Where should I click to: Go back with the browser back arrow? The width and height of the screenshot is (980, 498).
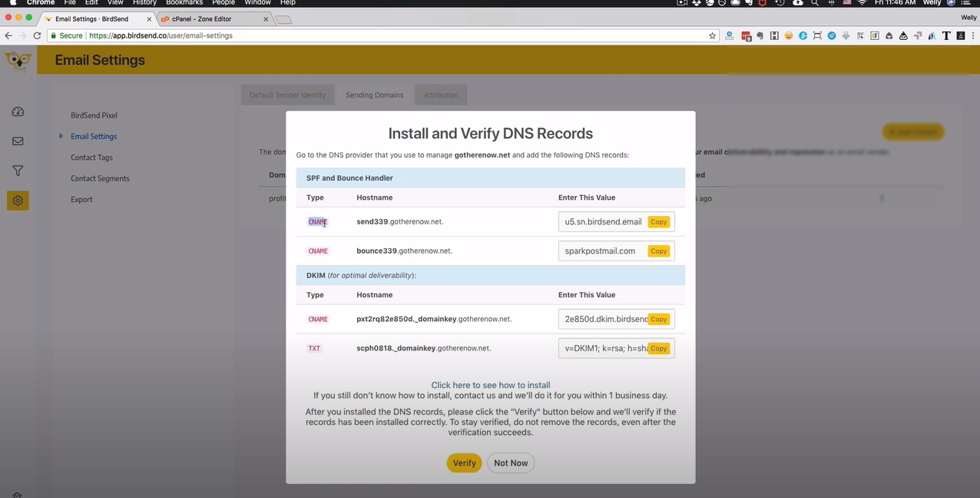click(x=8, y=35)
